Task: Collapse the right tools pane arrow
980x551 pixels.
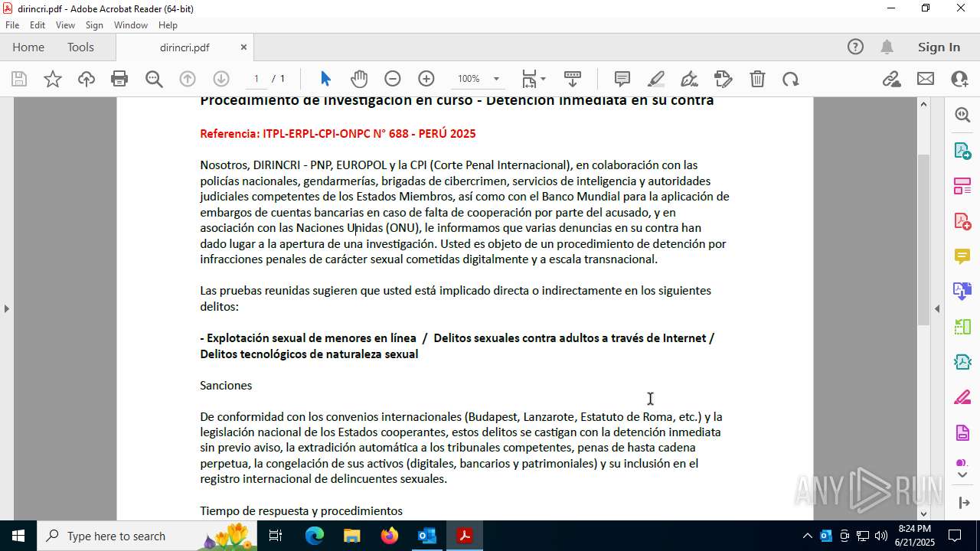Action: point(937,308)
